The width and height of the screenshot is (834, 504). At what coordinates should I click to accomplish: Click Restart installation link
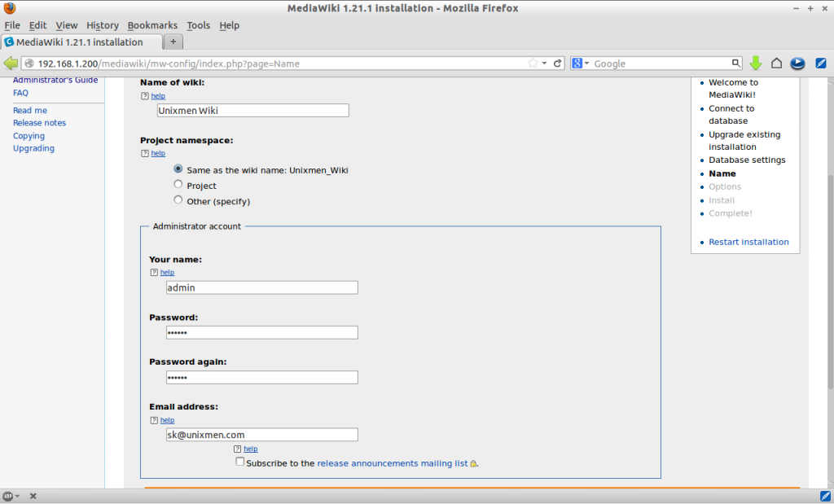click(x=748, y=242)
